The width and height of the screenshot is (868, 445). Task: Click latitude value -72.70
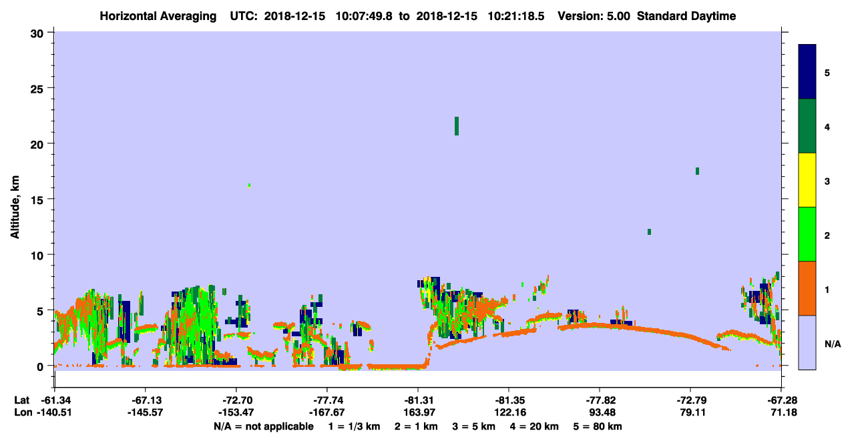click(x=236, y=400)
